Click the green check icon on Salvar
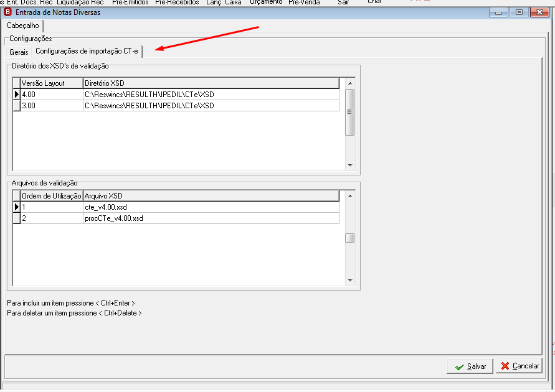 click(460, 367)
